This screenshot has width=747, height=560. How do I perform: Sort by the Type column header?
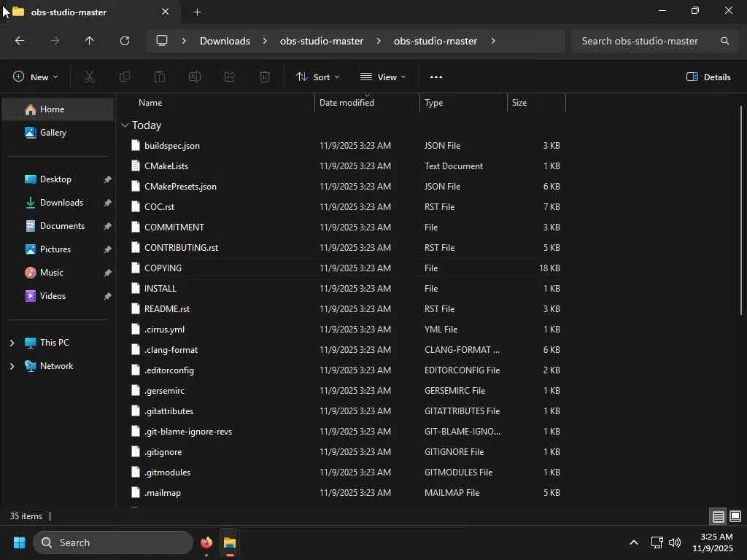(463, 103)
